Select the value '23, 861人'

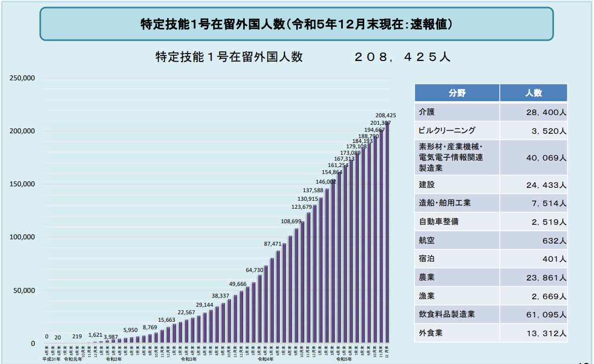(x=546, y=278)
